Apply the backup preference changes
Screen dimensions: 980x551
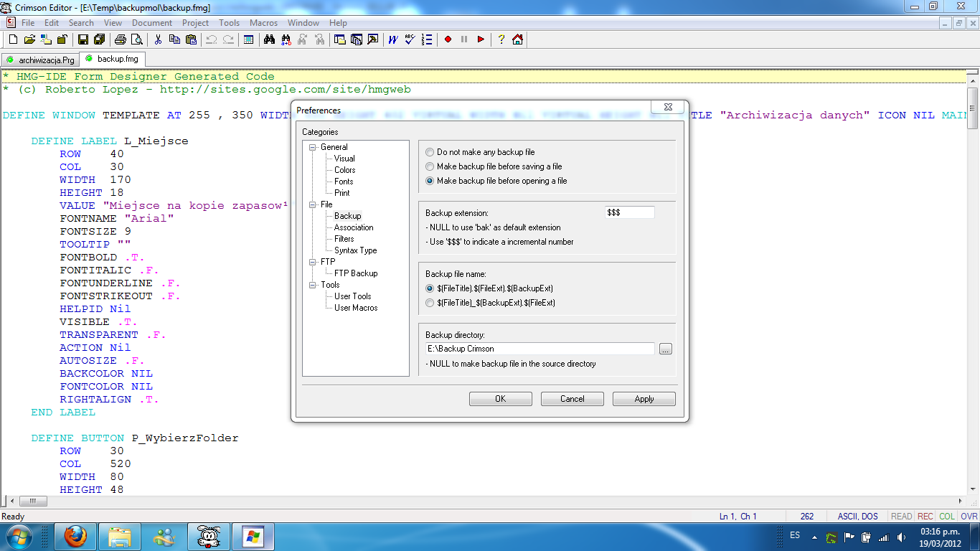[x=644, y=398]
